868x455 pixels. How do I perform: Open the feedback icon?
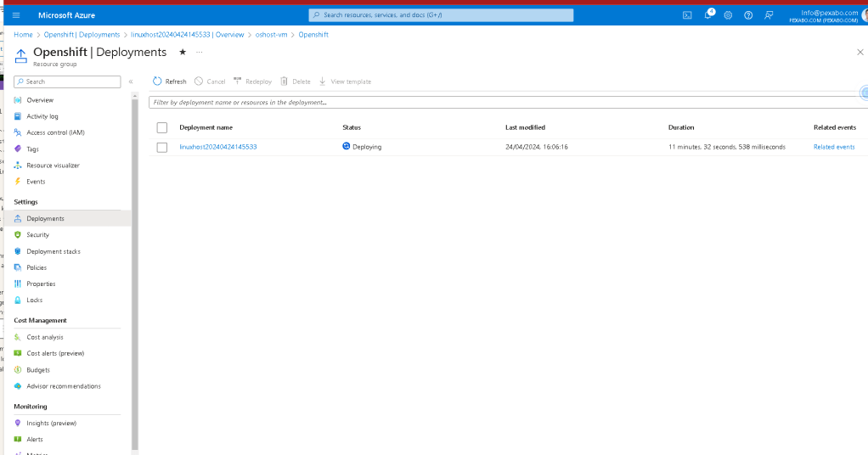point(769,15)
